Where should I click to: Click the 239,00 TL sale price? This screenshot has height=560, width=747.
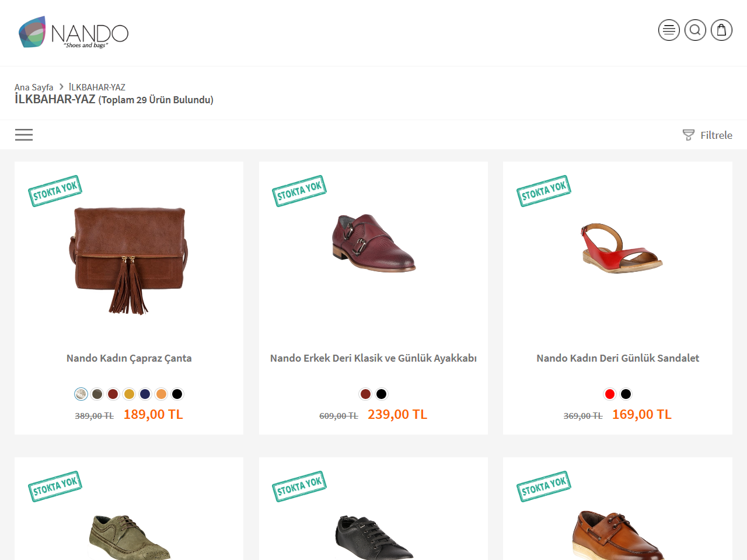(x=397, y=414)
